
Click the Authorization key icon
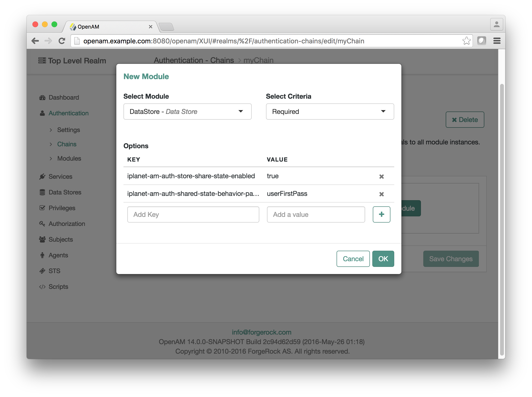[42, 224]
